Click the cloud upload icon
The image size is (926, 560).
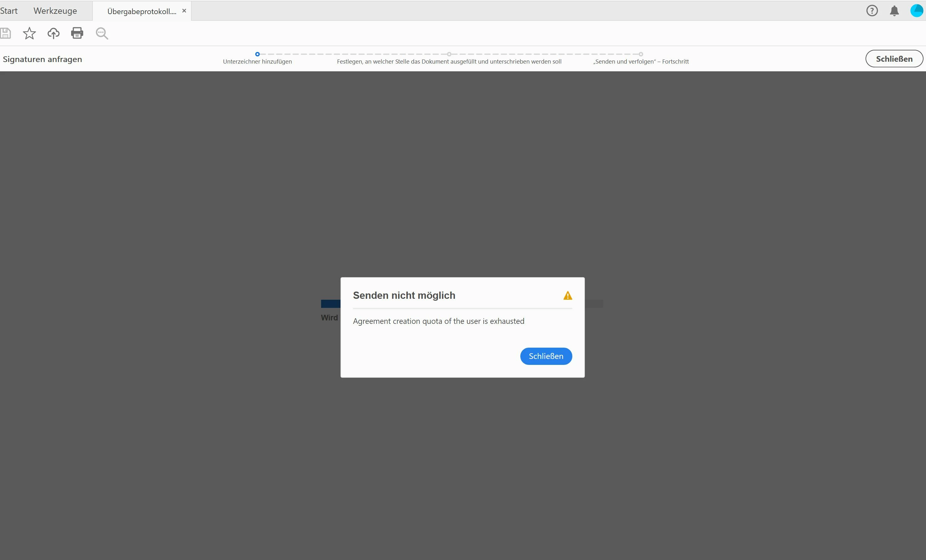click(x=53, y=34)
